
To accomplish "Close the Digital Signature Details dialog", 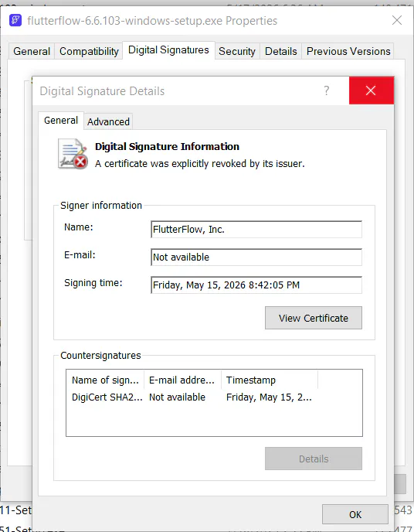I will [x=371, y=90].
